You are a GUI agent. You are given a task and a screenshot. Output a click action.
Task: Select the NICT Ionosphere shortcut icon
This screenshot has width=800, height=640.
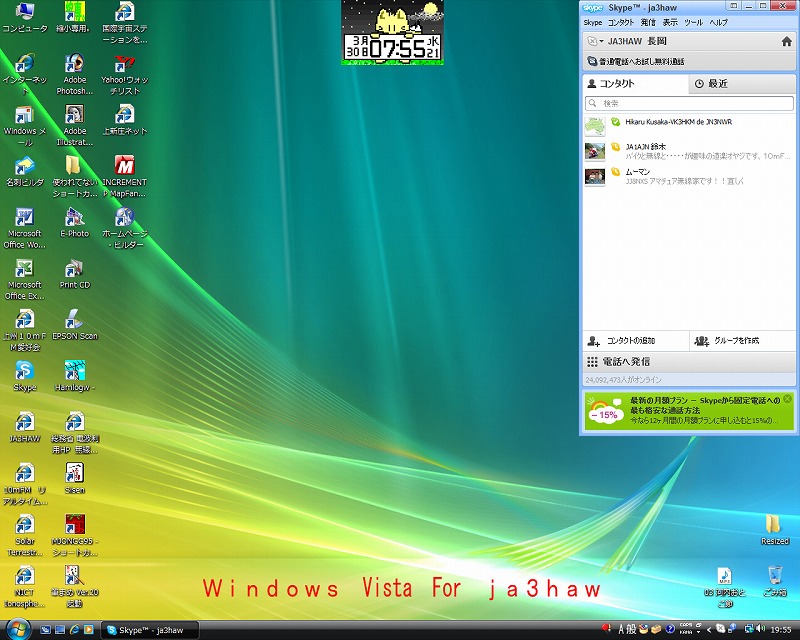(x=24, y=586)
